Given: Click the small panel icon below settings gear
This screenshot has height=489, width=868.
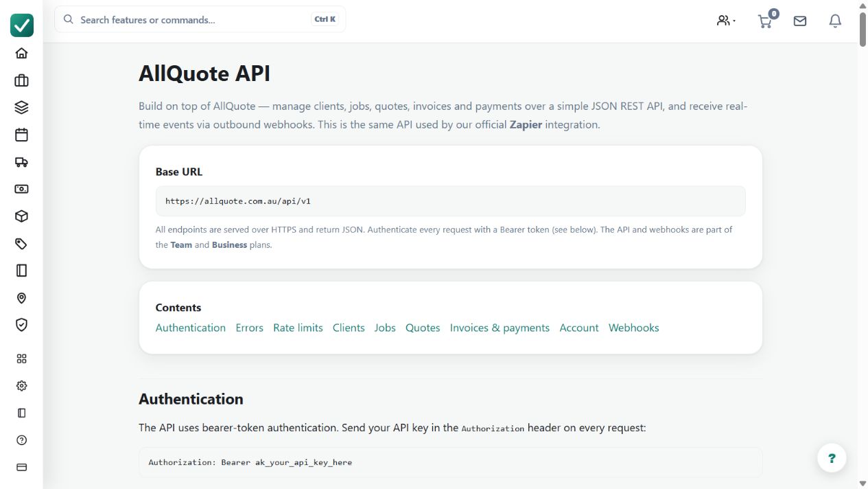Looking at the screenshot, I should (x=21, y=413).
